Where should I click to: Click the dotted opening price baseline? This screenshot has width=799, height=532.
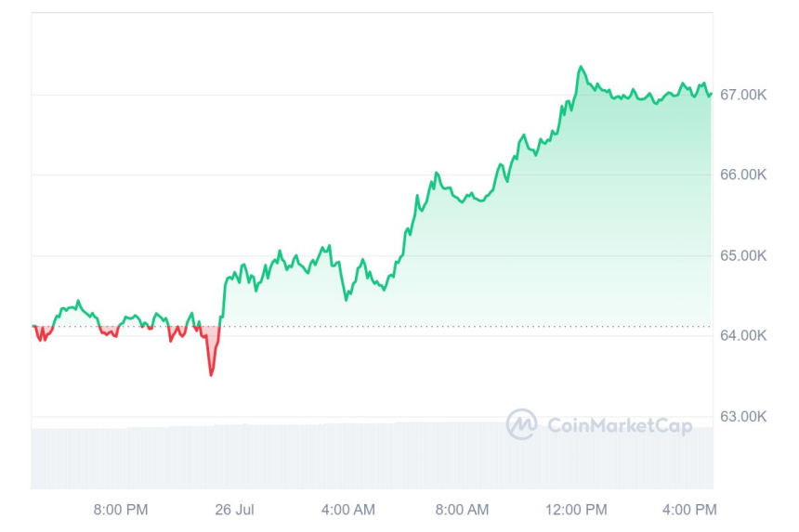click(x=465, y=326)
